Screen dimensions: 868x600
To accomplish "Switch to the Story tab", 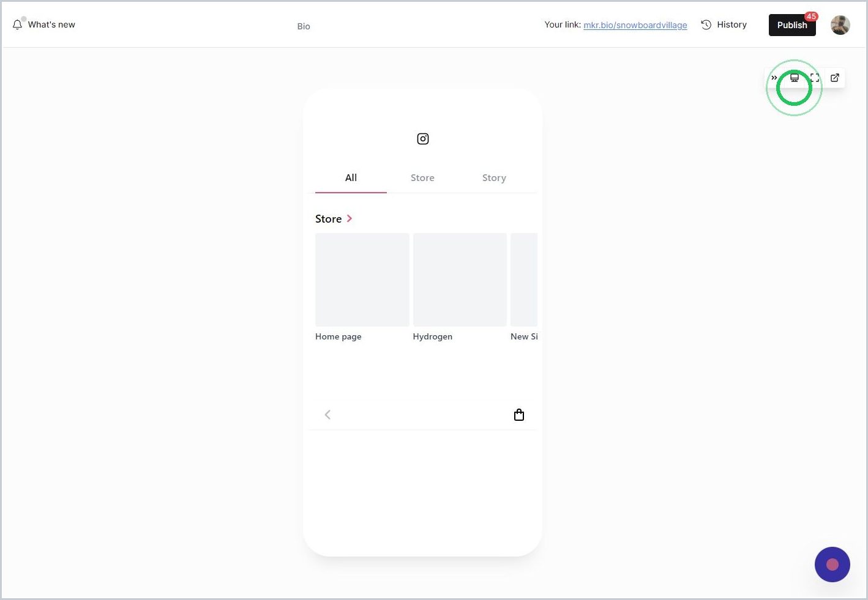I will click(x=494, y=178).
